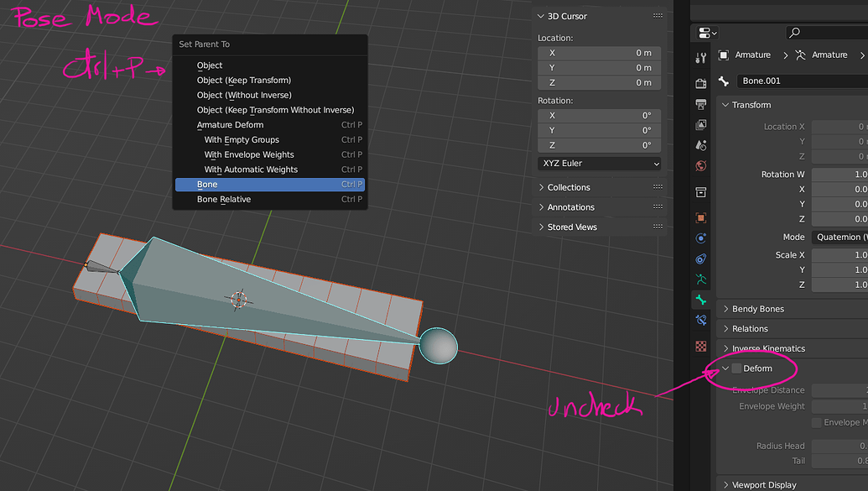
Task: Open the Output properties tab
Action: point(701,104)
